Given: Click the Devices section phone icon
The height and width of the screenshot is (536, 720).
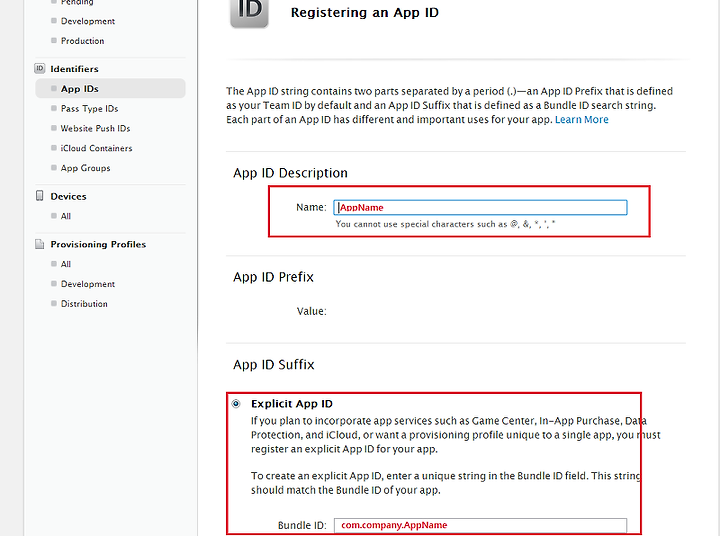Looking at the screenshot, I should coord(39,196).
